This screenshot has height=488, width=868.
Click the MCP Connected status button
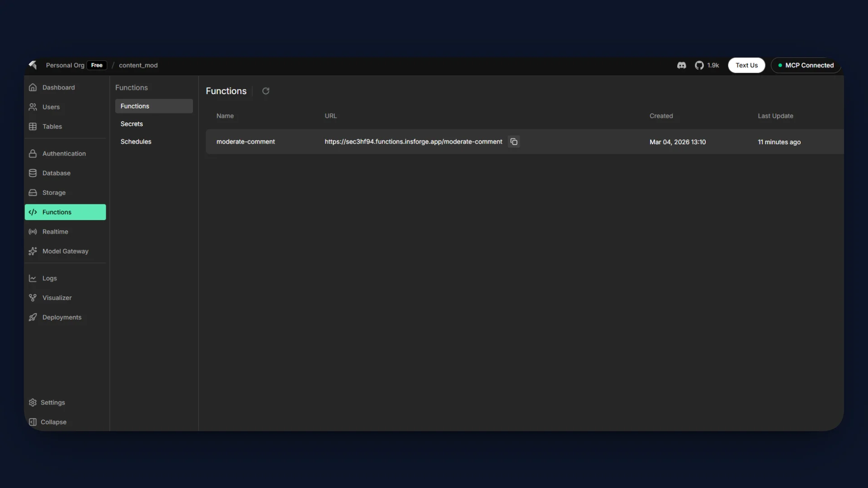tap(806, 65)
